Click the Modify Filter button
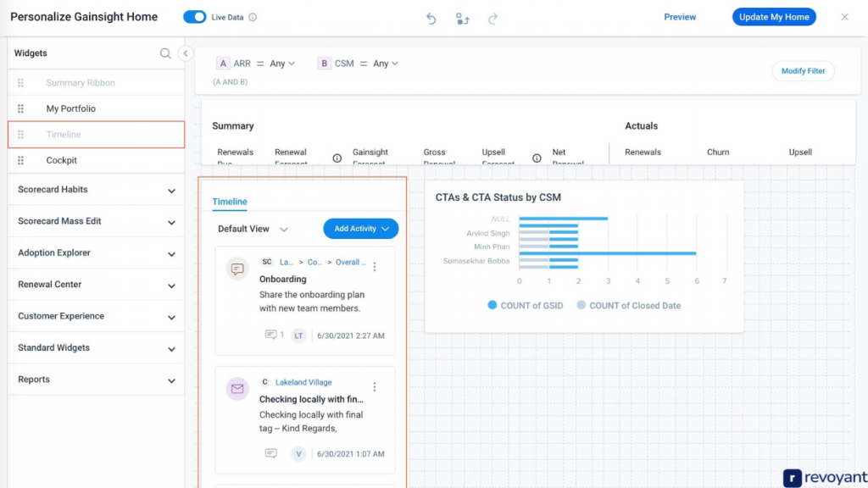 pos(803,71)
